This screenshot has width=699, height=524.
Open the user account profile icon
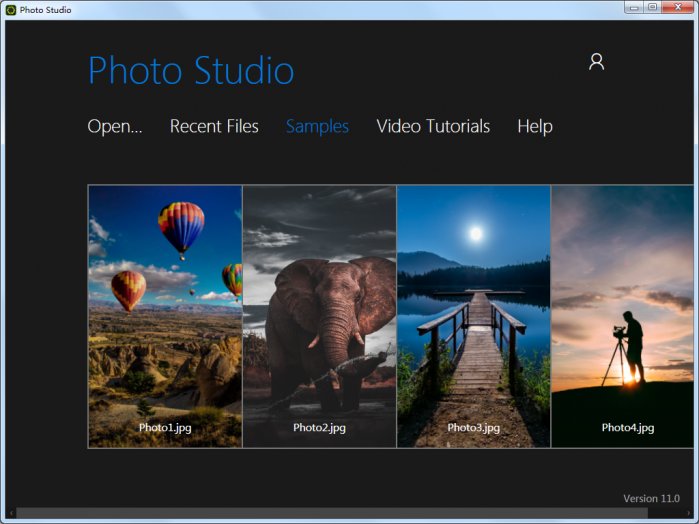pyautogui.click(x=596, y=62)
